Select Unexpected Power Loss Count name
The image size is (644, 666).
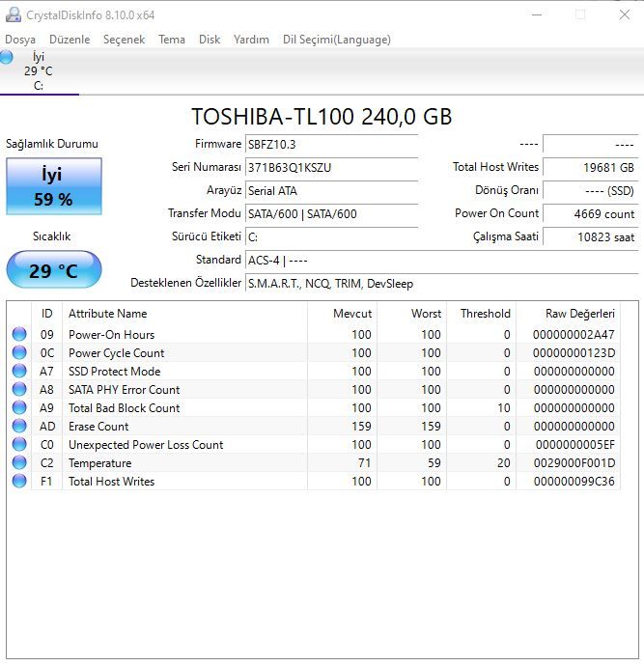(x=146, y=445)
